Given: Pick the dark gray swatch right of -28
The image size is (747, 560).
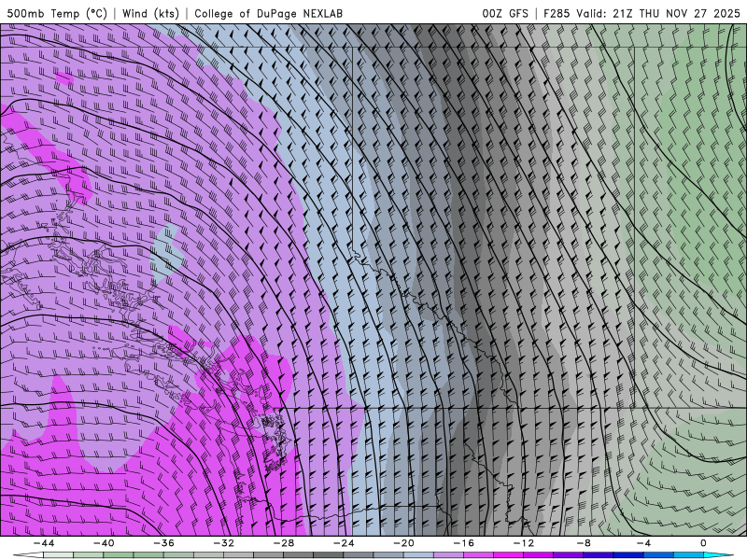Looking at the screenshot, I should [298, 554].
